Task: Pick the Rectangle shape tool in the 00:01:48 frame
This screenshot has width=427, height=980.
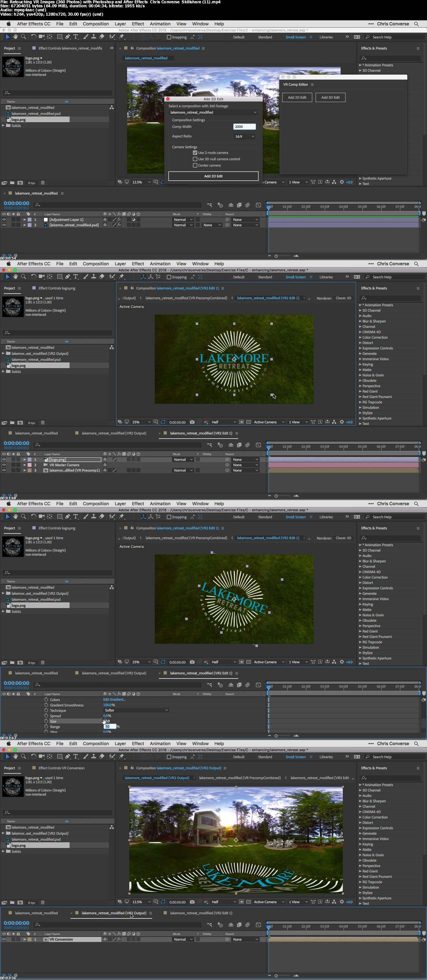Action: click(x=59, y=277)
